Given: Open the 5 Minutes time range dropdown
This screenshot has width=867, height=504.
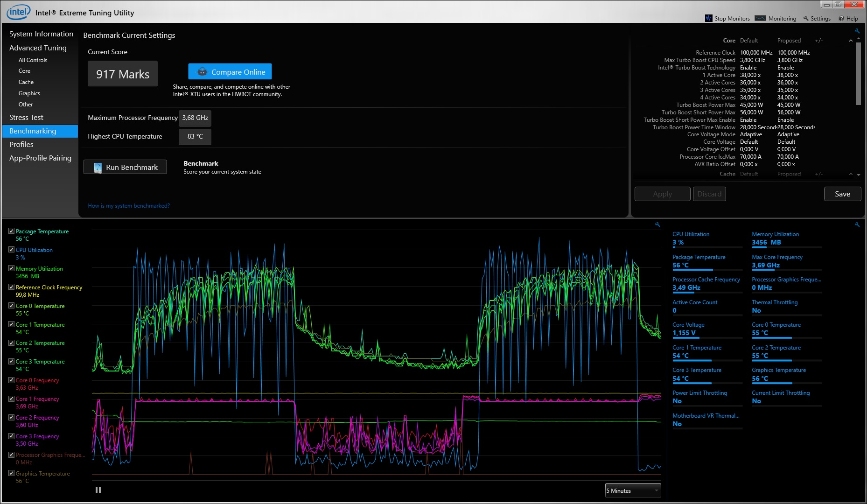Looking at the screenshot, I should click(x=633, y=490).
